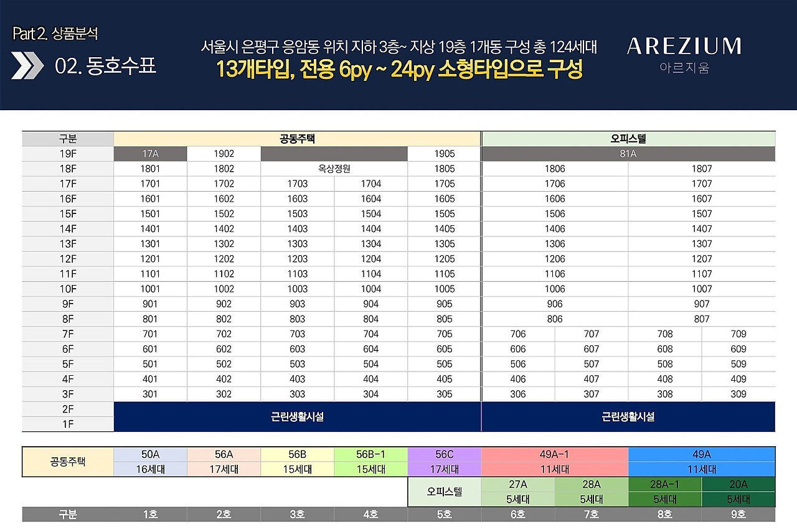Select unit 709
The image size is (797, 532).
click(738, 334)
